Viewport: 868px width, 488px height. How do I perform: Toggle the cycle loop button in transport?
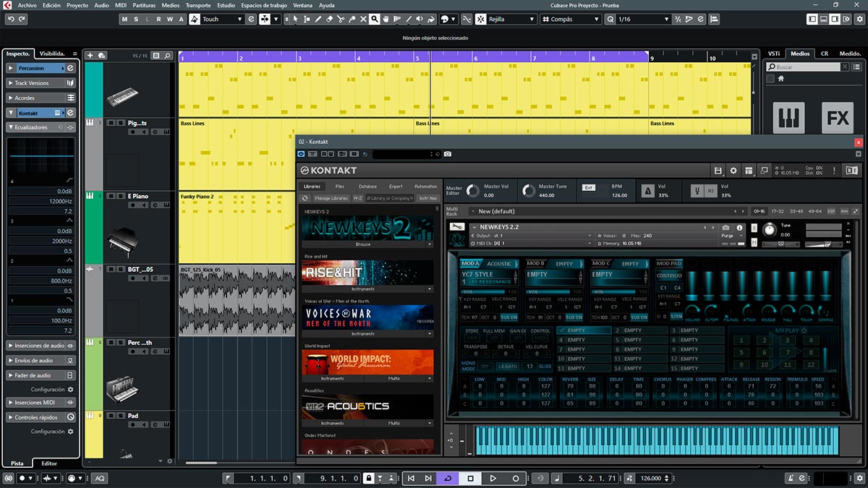447,478
